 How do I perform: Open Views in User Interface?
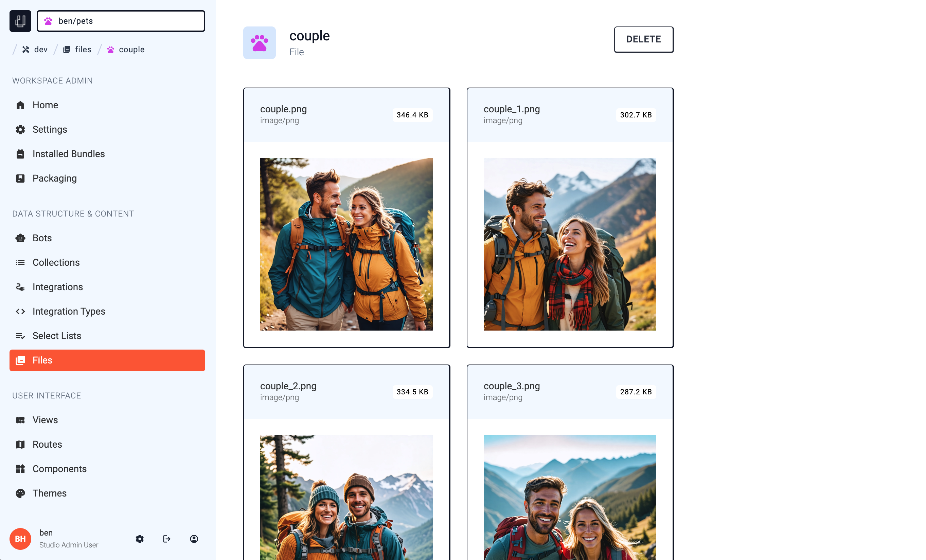[107, 420]
